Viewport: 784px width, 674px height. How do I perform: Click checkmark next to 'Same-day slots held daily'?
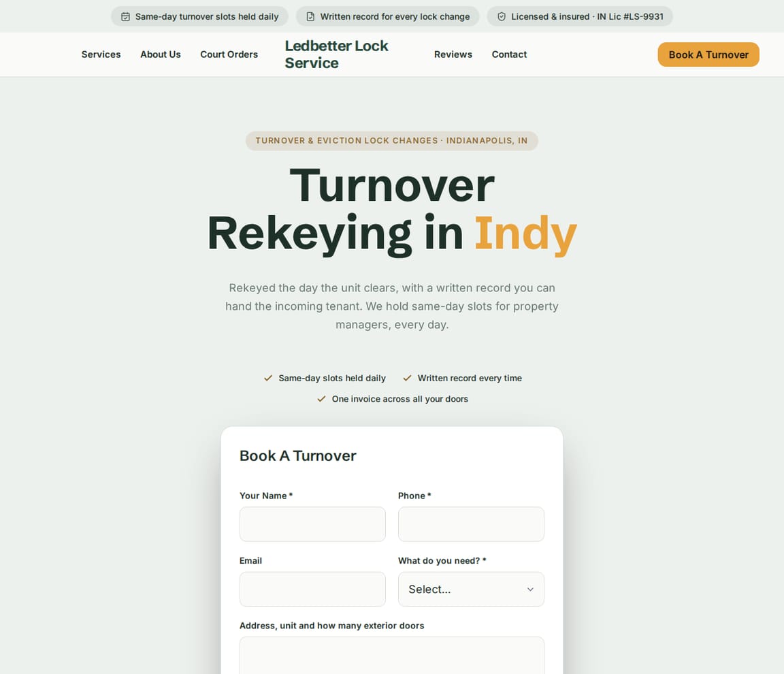268,378
